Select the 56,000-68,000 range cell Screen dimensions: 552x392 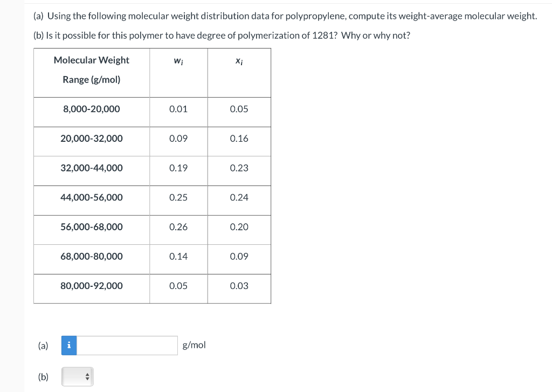click(x=91, y=227)
